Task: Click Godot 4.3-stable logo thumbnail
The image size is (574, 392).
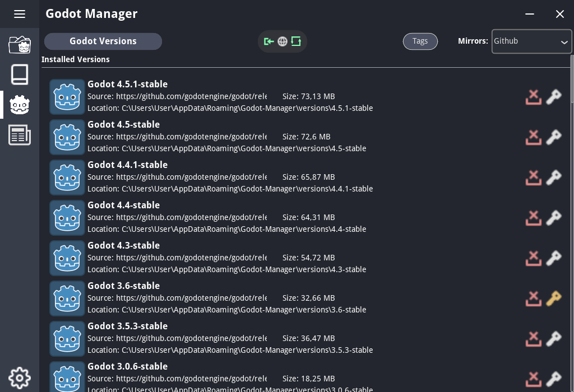Action: [x=67, y=258]
